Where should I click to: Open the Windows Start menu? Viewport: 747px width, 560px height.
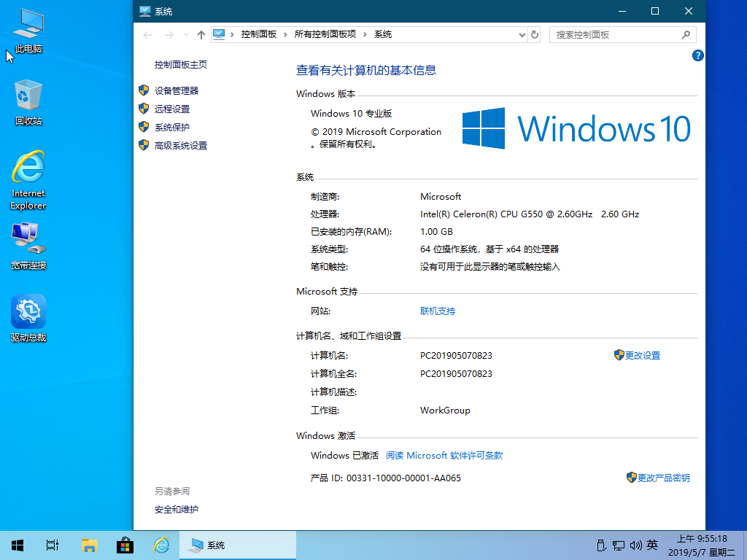pos(18,545)
